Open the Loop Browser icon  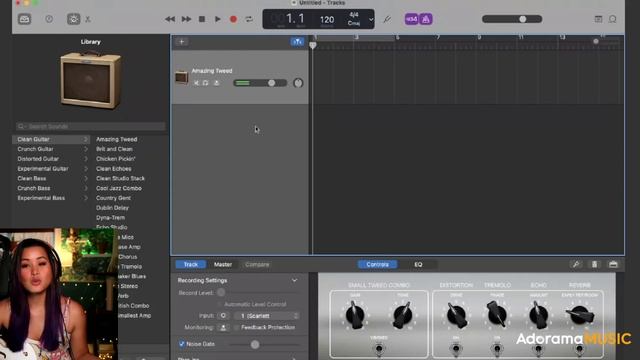[x=613, y=19]
